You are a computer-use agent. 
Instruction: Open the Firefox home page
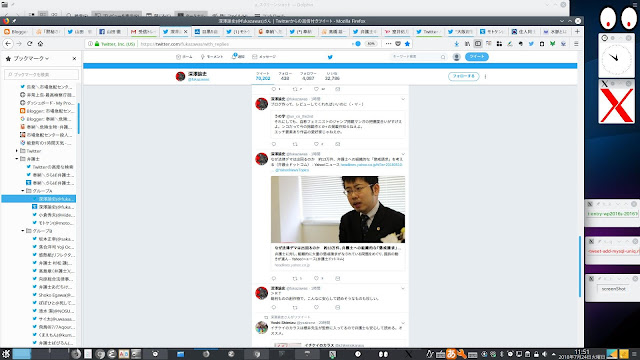(40, 44)
